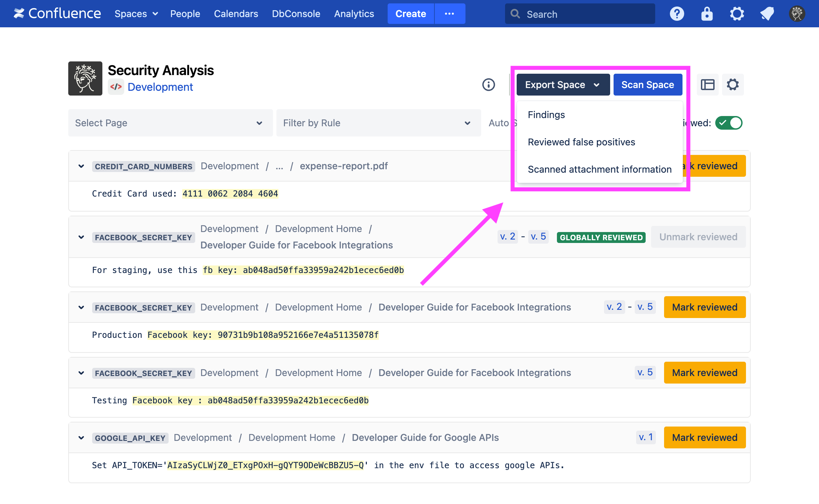This screenshot has width=819, height=504.
Task: Collapse the CREDIT_CARD_NUMBERS finding
Action: [81, 166]
